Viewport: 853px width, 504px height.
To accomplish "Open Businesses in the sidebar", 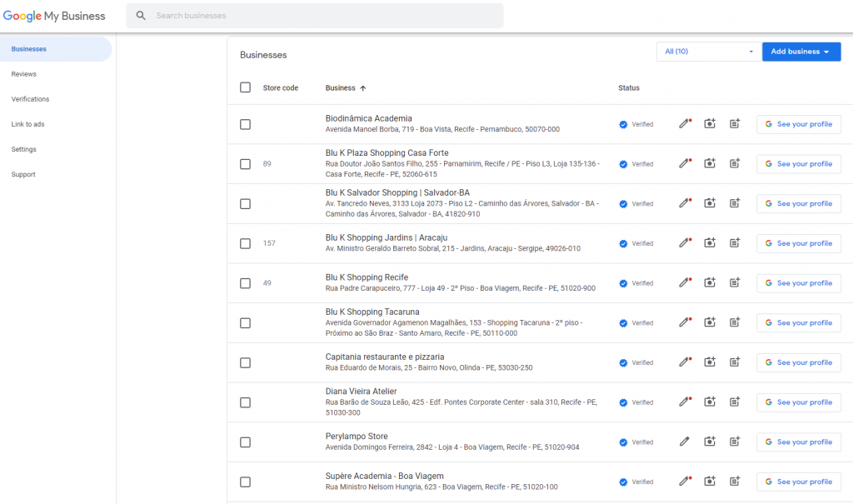I will [56, 49].
